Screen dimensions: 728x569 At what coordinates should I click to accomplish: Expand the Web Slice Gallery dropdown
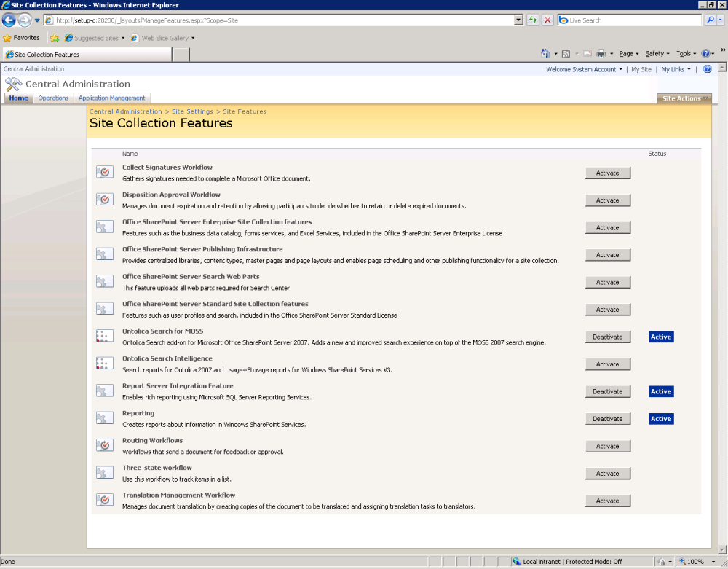pos(193,38)
